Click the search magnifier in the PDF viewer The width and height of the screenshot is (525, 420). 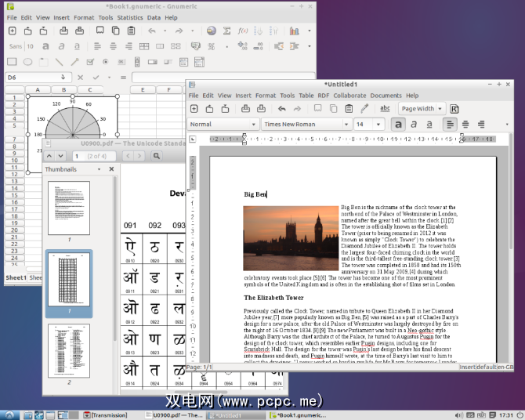click(x=156, y=156)
